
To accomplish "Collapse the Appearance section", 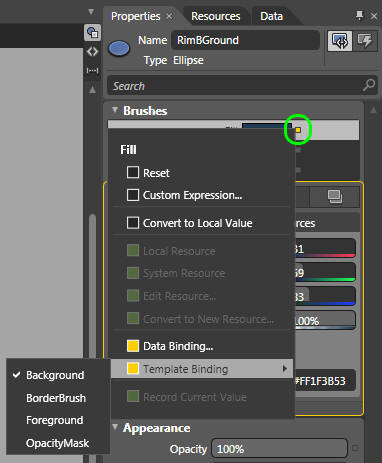I will point(115,427).
